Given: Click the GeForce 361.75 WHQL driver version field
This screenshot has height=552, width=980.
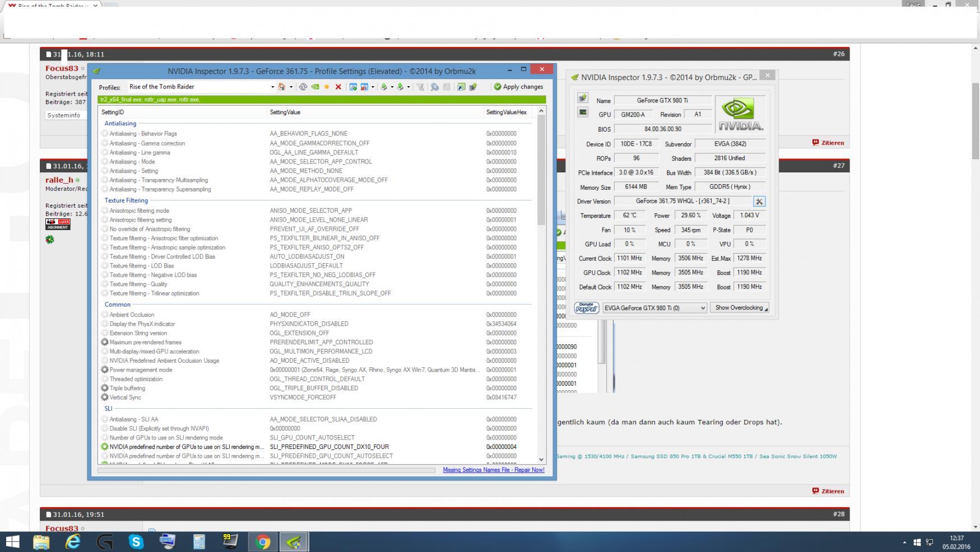Looking at the screenshot, I should tap(682, 201).
